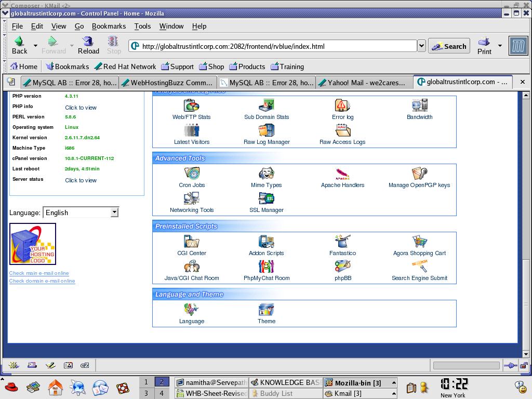Image resolution: width=532 pixels, height=399 pixels.
Task: Switch to workspace 3 in pager
Action: point(146,393)
